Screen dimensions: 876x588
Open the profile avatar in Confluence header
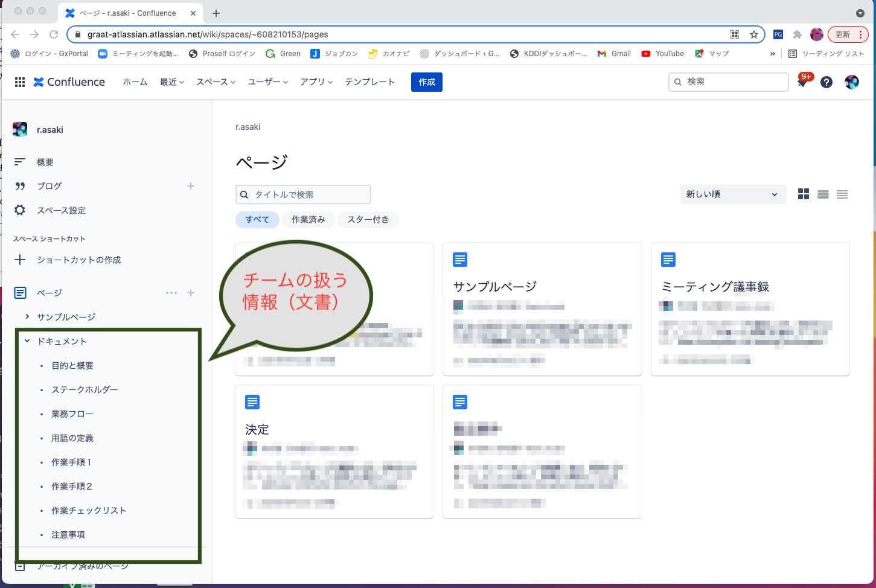tap(852, 82)
